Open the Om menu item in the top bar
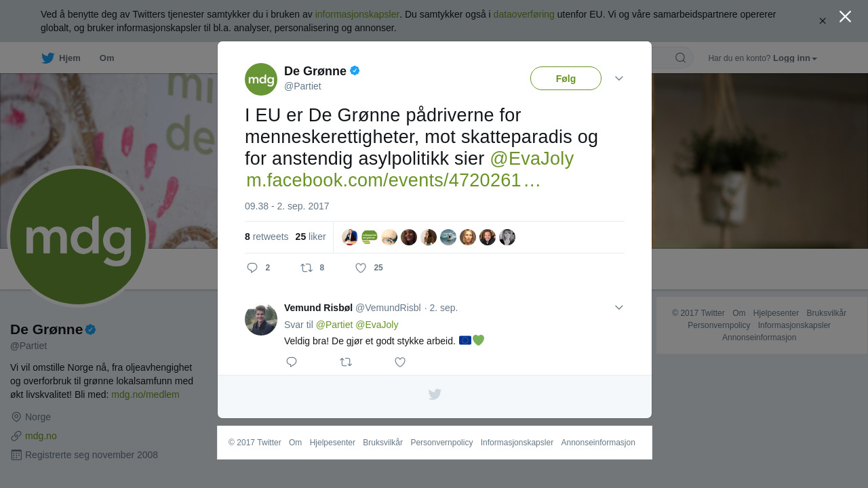The width and height of the screenshot is (868, 488). (x=106, y=58)
